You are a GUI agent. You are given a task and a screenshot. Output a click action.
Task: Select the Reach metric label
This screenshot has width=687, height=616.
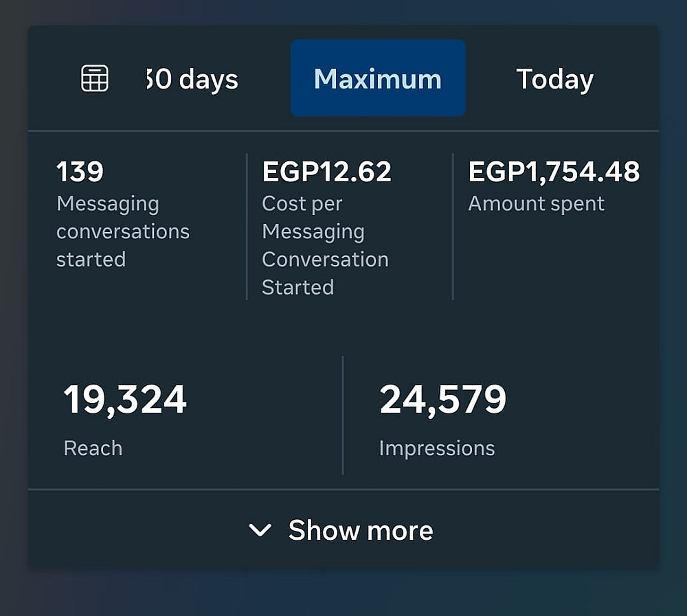click(93, 448)
